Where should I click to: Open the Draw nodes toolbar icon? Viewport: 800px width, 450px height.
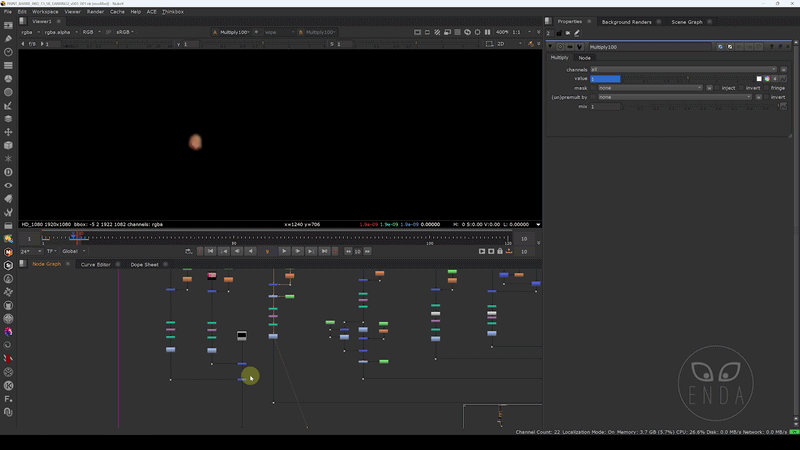click(8, 39)
